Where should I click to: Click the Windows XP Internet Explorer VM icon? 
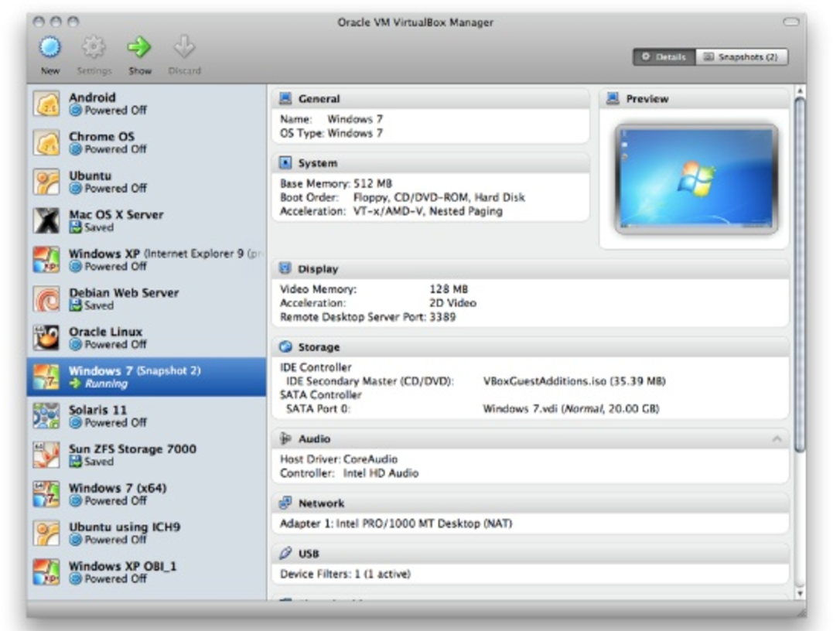46,261
